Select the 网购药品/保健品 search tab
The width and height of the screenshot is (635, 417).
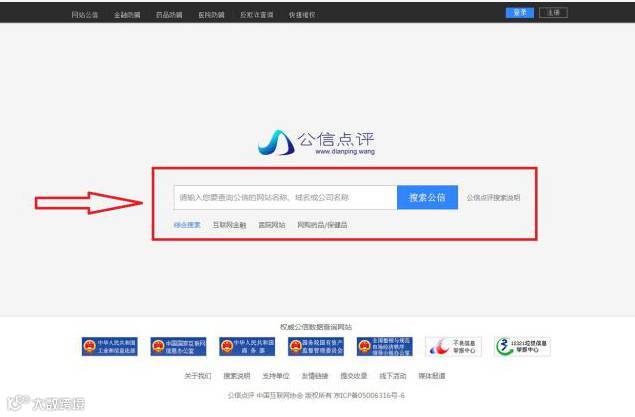(322, 225)
